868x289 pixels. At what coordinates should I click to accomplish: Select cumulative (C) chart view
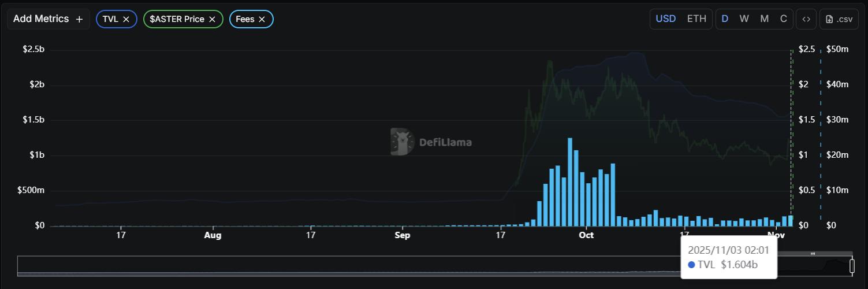pyautogui.click(x=784, y=18)
